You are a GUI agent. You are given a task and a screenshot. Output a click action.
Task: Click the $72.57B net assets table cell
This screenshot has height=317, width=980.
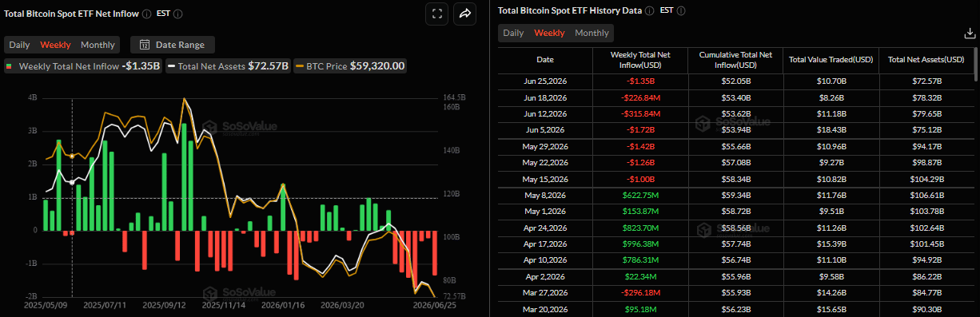pyautogui.click(x=926, y=81)
